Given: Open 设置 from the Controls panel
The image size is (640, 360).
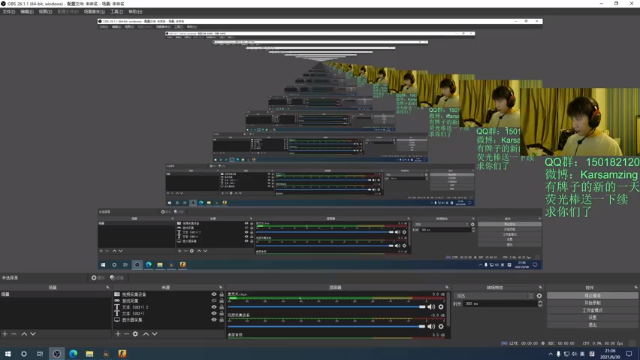Looking at the screenshot, I should click(x=592, y=318).
